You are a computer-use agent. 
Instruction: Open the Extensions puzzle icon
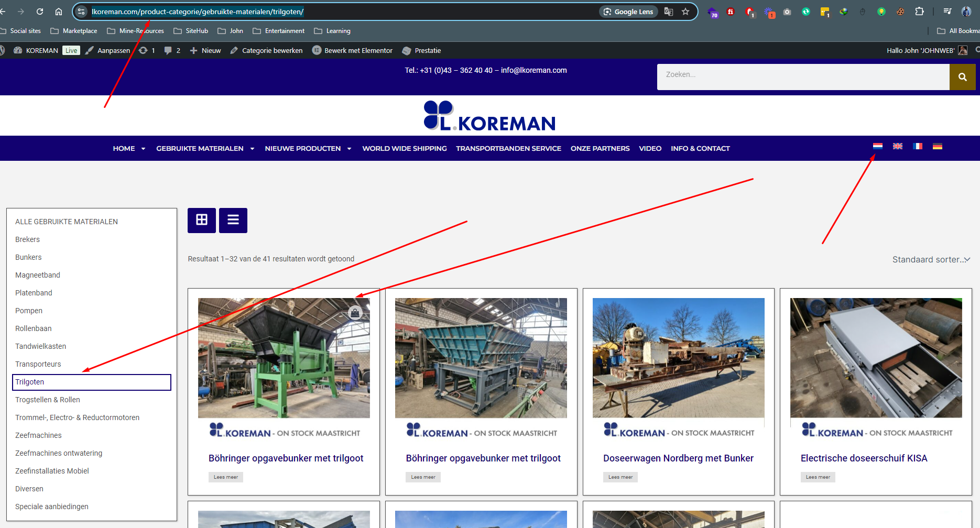click(x=919, y=12)
